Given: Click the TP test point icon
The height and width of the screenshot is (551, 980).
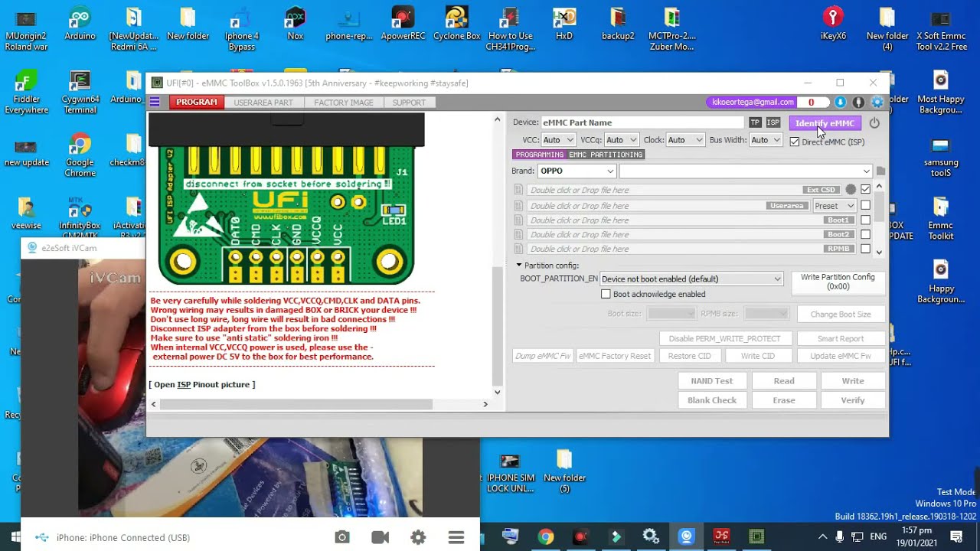Looking at the screenshot, I should pyautogui.click(x=755, y=122).
